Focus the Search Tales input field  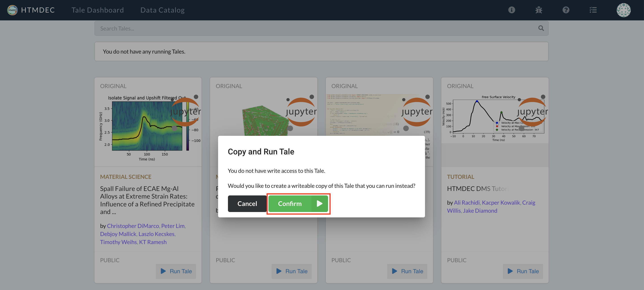coord(321,28)
